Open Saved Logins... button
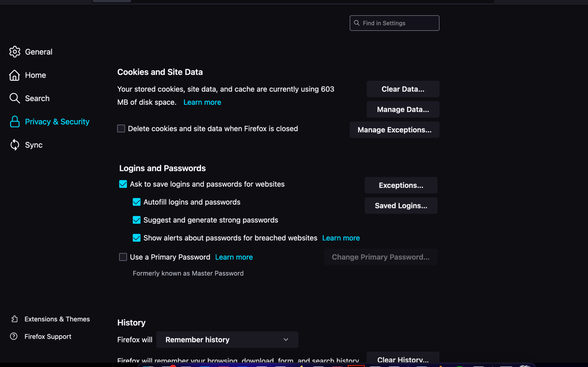Image resolution: width=588 pixels, height=367 pixels. [401, 206]
